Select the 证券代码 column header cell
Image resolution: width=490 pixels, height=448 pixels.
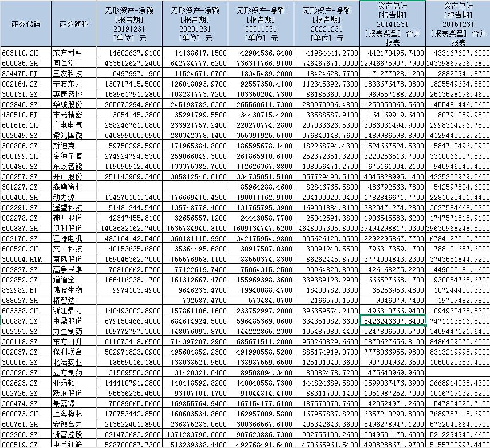pyautogui.click(x=26, y=24)
